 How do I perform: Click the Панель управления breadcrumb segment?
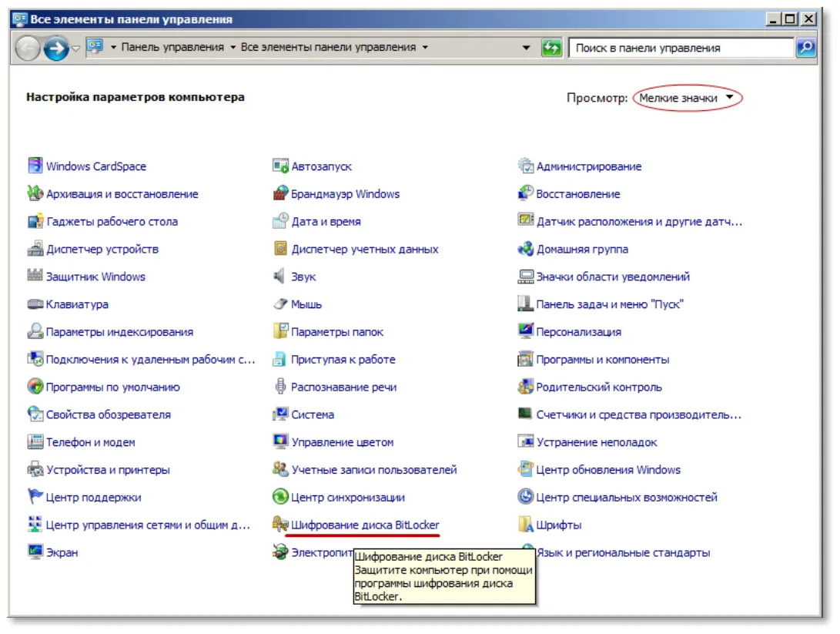pyautogui.click(x=172, y=47)
